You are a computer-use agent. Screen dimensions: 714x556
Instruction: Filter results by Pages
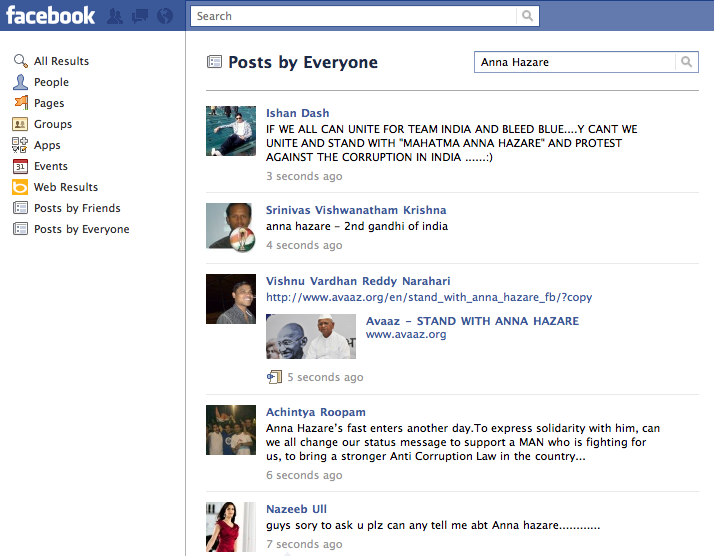point(49,103)
